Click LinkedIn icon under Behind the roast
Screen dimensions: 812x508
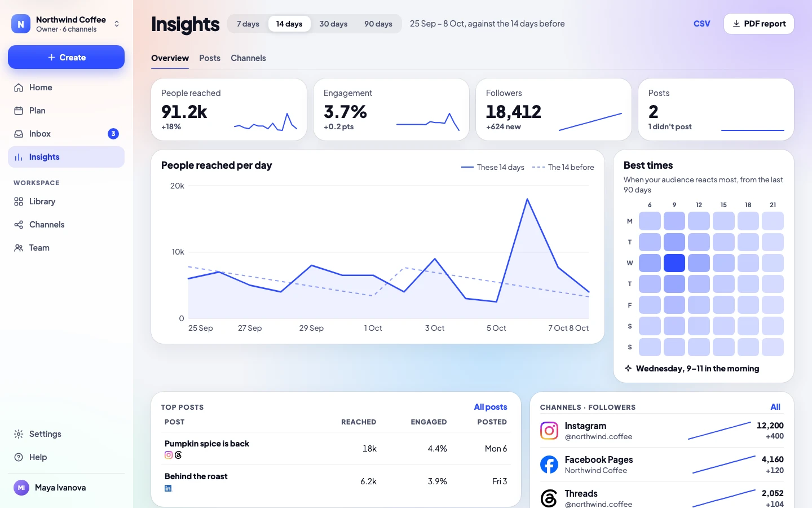[168, 488]
